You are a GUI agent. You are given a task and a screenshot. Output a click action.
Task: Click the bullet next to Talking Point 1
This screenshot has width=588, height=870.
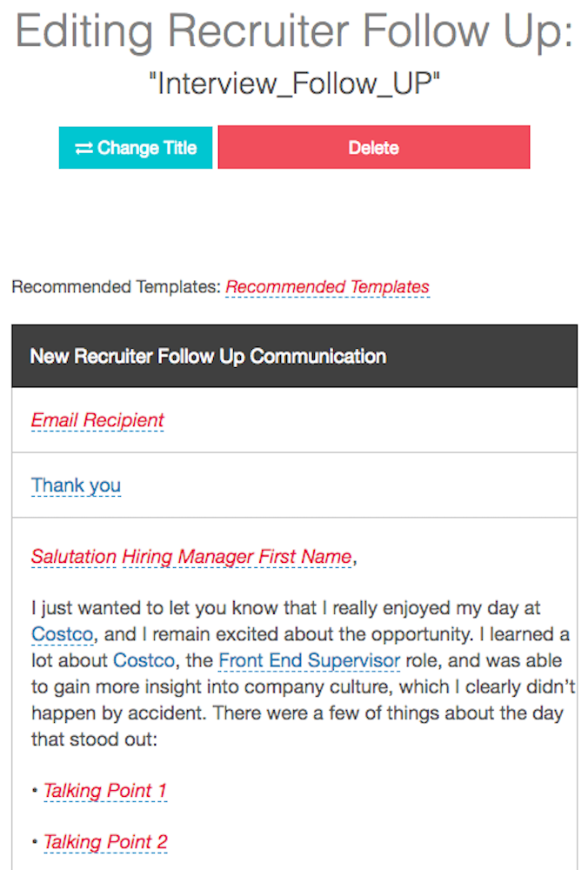[34, 791]
